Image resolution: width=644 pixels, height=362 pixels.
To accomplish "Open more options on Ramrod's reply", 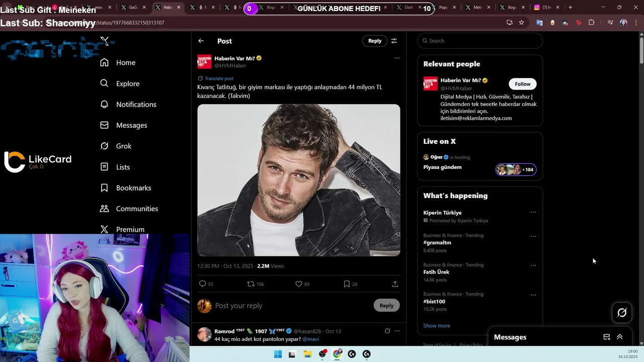I will 397,331.
